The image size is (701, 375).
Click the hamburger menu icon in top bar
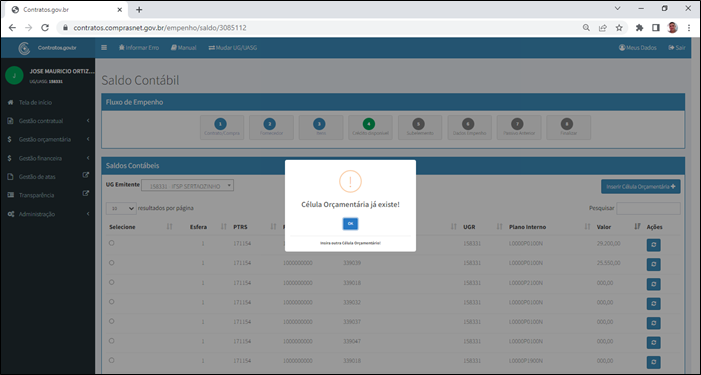click(x=104, y=47)
